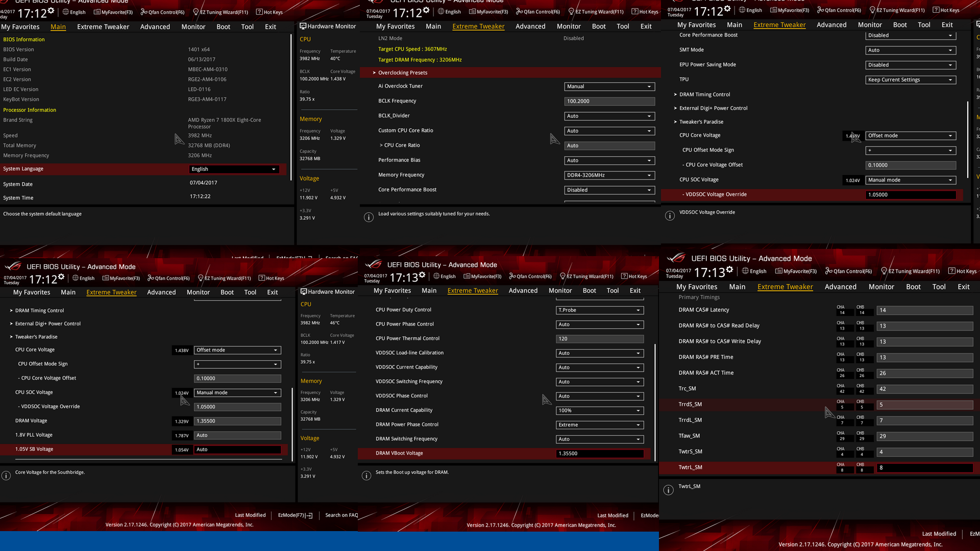Click the settings gear on the Main screen
This screenshot has width=980, height=551.
(x=51, y=10)
